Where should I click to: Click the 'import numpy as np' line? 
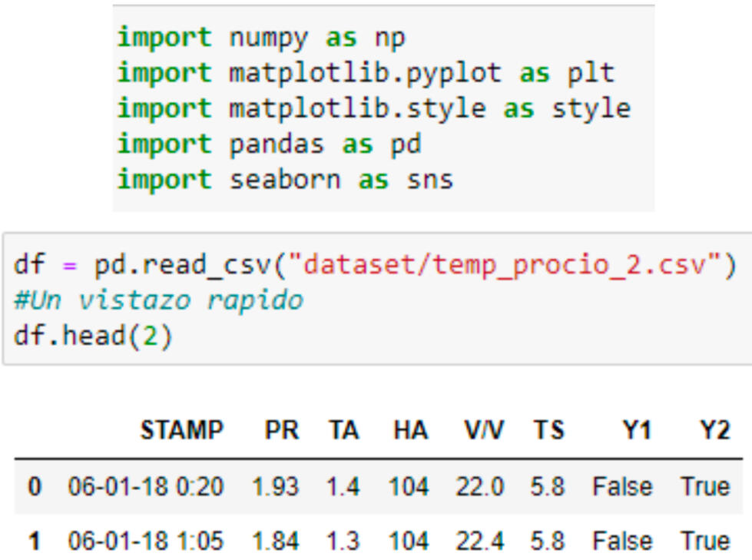[261, 37]
